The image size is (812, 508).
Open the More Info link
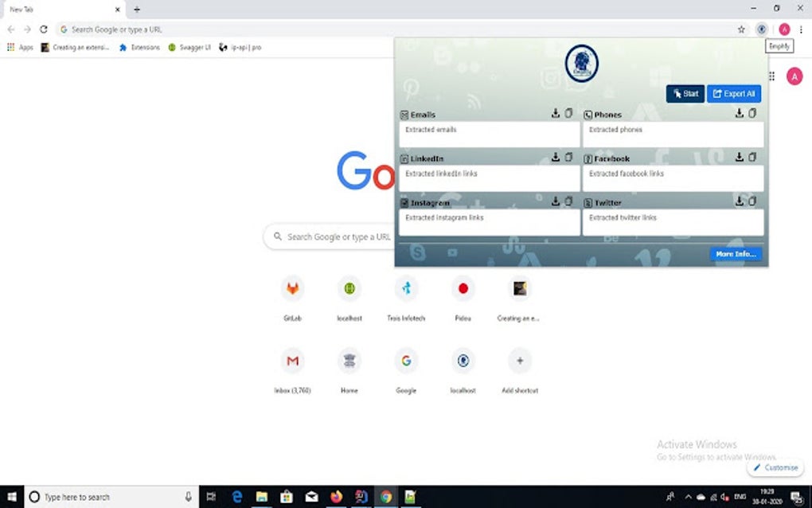tap(736, 254)
